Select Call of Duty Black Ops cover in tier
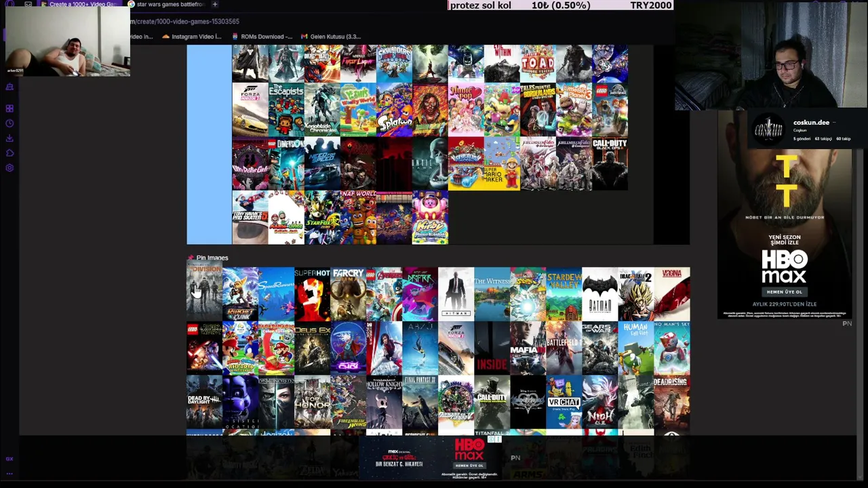The height and width of the screenshot is (488, 868). [x=609, y=164]
